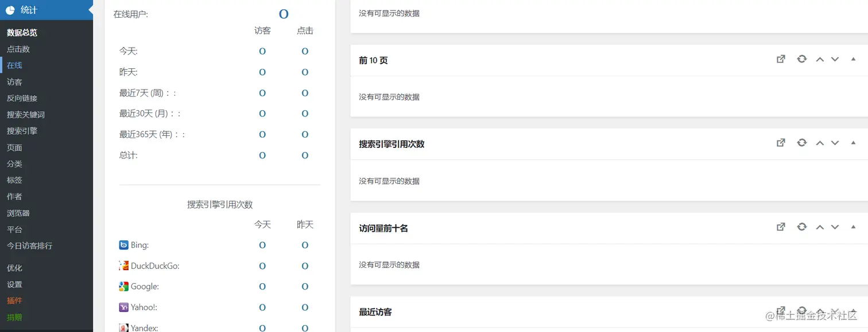Open 昨天 点击 count
The width and height of the screenshot is (868, 332).
(305, 72)
